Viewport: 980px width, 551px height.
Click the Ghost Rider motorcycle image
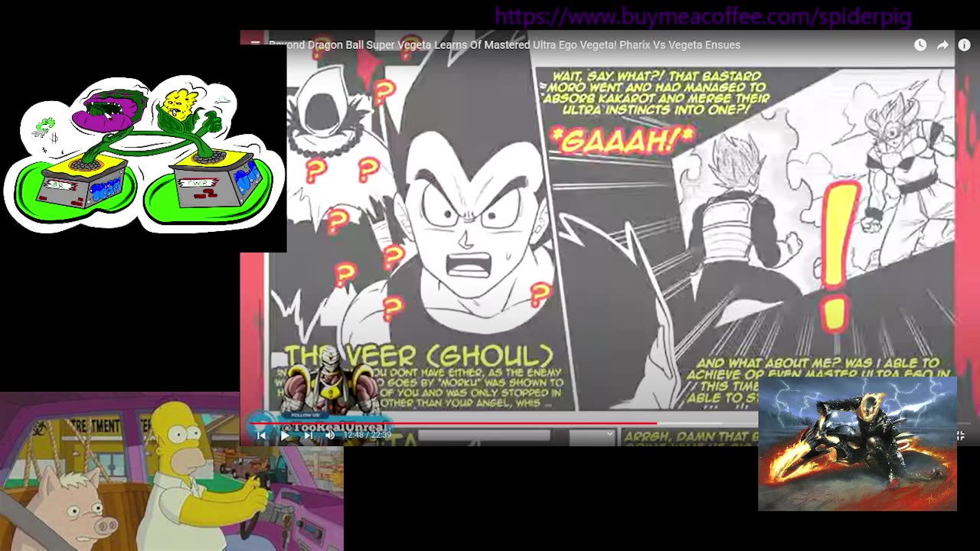[857, 444]
